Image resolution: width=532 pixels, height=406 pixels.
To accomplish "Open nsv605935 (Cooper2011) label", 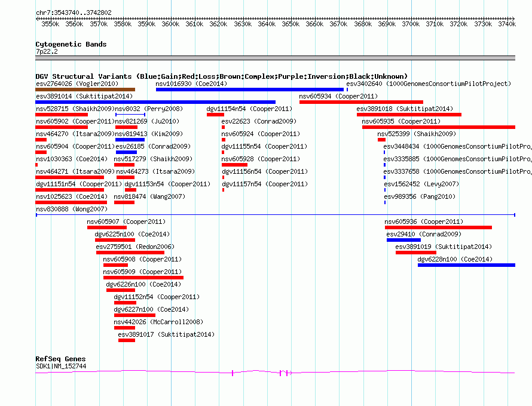I will (401, 121).
